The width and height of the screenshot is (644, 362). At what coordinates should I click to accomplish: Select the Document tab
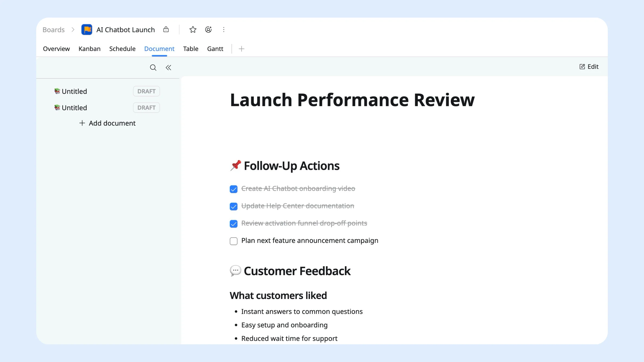[159, 49]
